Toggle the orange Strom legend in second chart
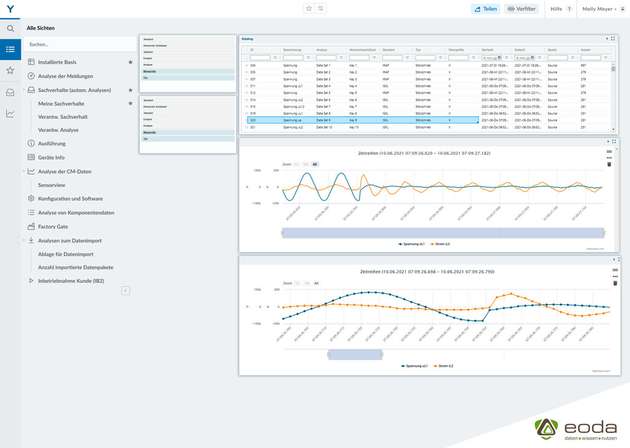This screenshot has height=448, width=630. point(444,366)
